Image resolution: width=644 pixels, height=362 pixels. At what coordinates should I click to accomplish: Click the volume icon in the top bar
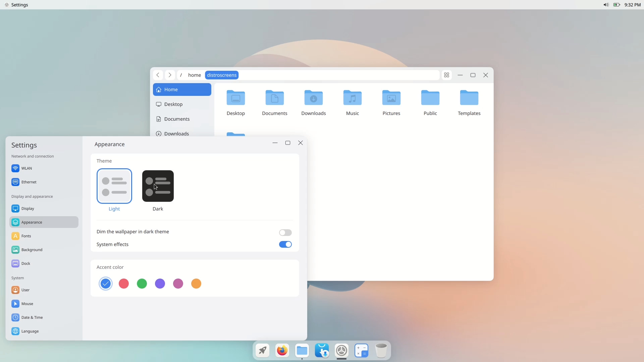[x=606, y=5]
